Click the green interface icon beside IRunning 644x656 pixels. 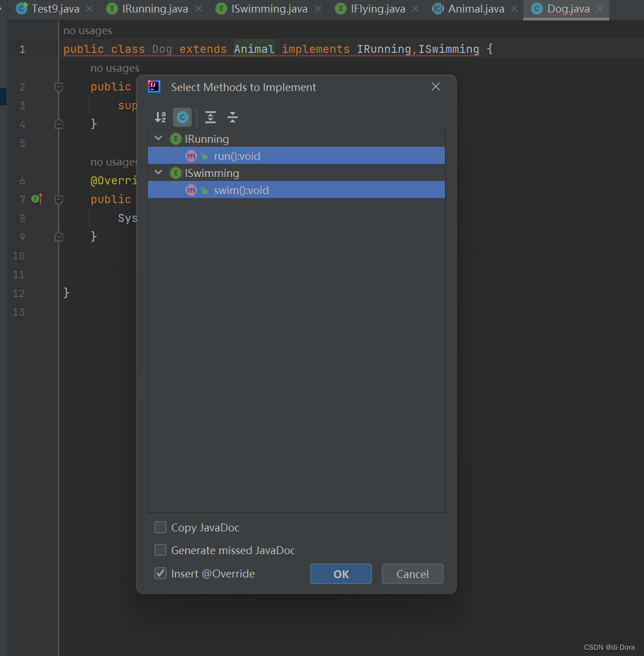[x=176, y=138]
